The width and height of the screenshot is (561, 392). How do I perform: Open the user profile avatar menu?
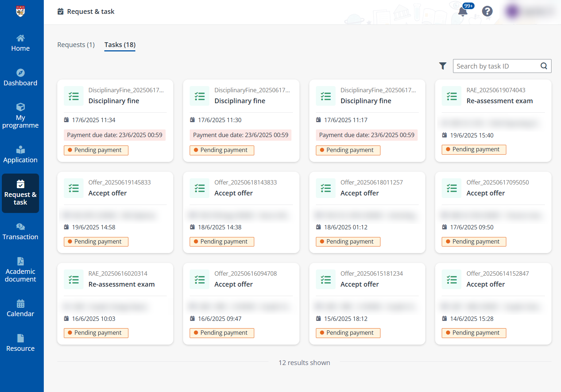(x=512, y=11)
